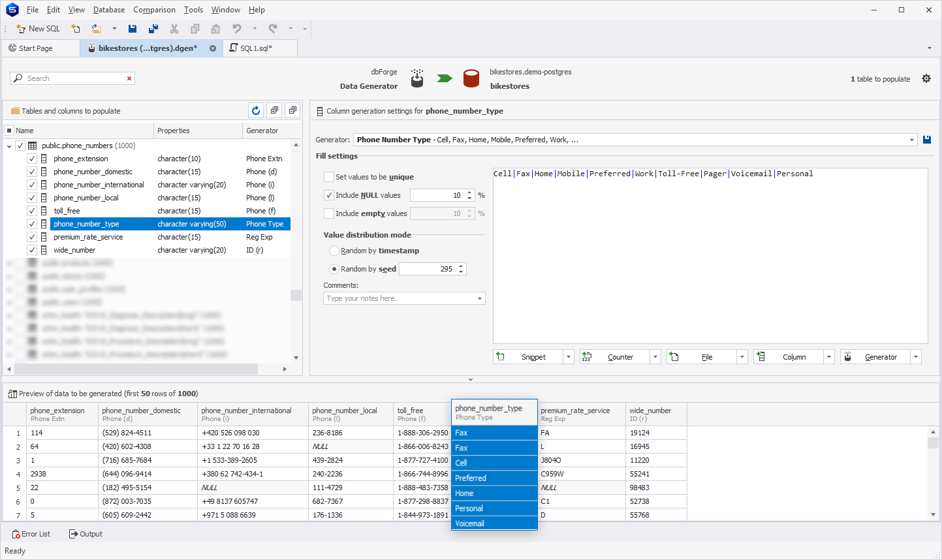Open the Comments dropdown

(x=480, y=298)
